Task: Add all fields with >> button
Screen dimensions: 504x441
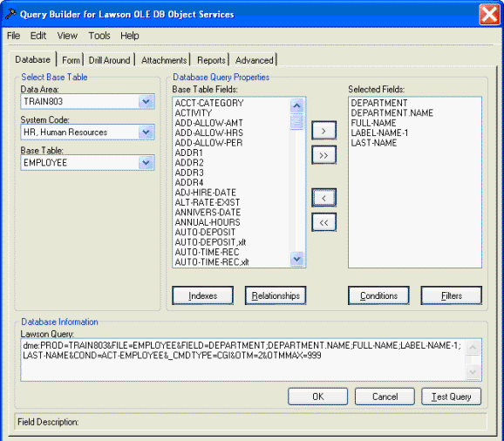Action: tap(324, 155)
